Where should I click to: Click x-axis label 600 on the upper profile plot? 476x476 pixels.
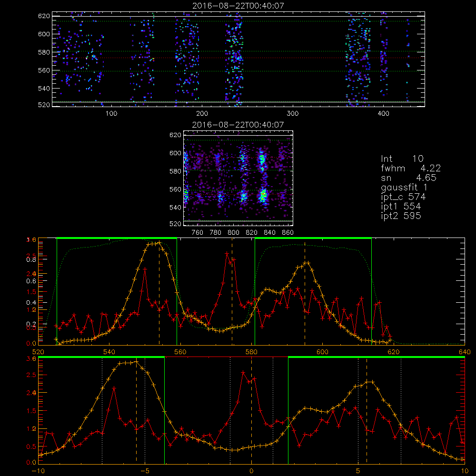coord(322,352)
